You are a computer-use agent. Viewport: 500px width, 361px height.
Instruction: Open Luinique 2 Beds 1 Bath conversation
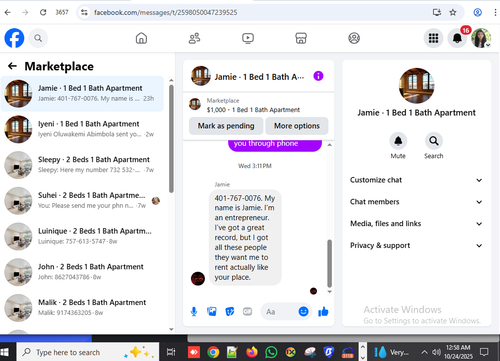(82, 236)
